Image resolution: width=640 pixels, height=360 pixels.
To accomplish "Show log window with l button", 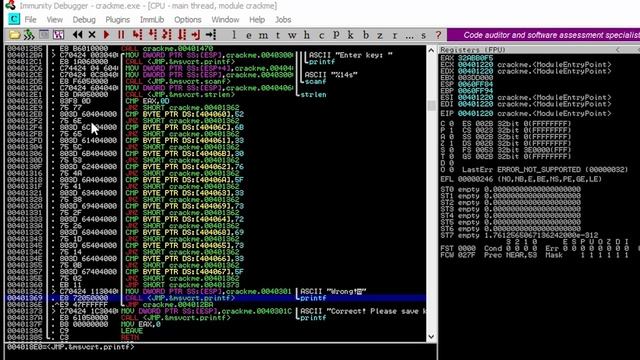I will coord(234,35).
